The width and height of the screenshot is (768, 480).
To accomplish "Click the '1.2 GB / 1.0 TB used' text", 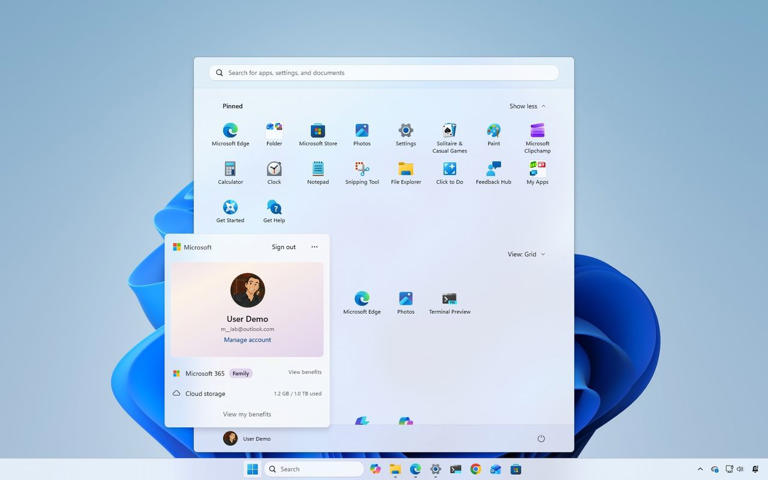I will 298,394.
